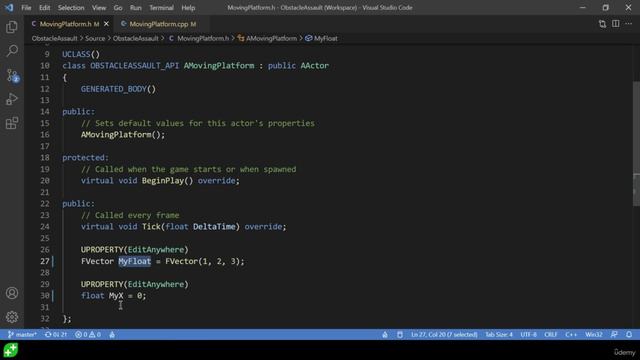Click line number 27 in the gutter
This screenshot has height=360, width=640.
44,261
